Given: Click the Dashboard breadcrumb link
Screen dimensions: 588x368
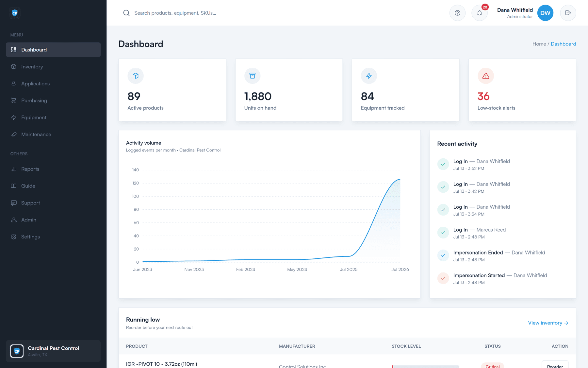Looking at the screenshot, I should 563,44.
